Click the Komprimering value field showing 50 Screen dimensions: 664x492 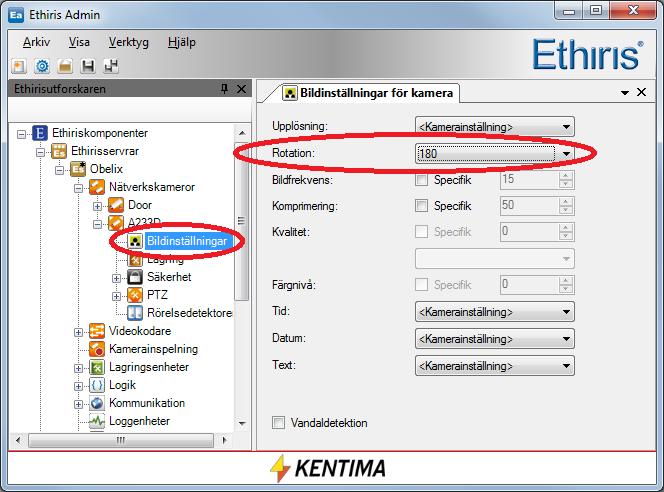pos(537,206)
